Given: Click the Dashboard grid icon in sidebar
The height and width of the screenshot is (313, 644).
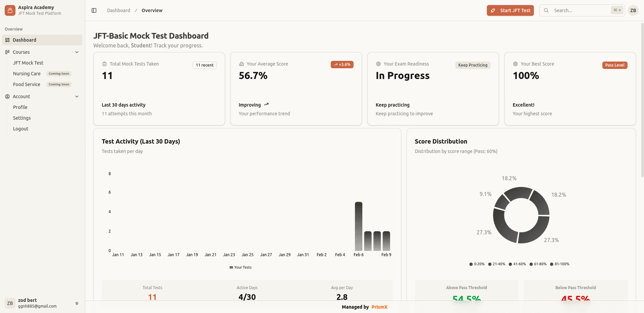Looking at the screenshot, I should [7, 40].
